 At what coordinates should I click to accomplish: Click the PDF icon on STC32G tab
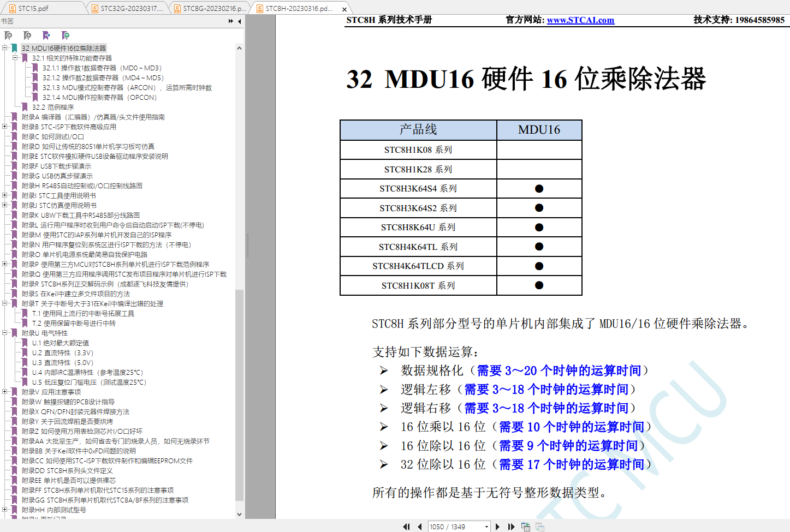point(95,9)
